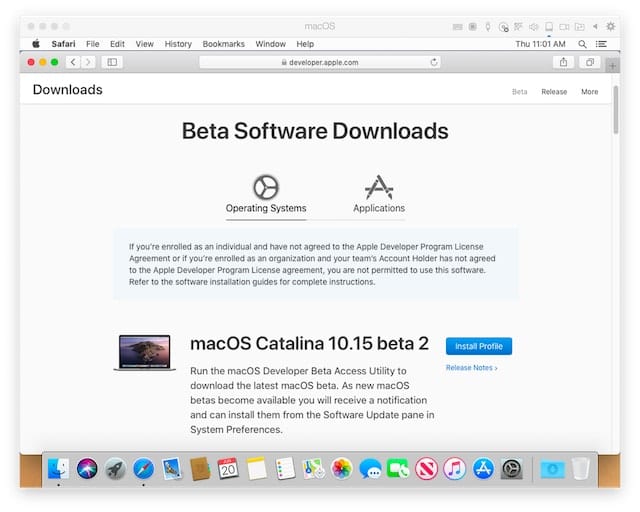640x512 pixels.
Task: Select the Operating Systems category icon
Action: click(266, 187)
